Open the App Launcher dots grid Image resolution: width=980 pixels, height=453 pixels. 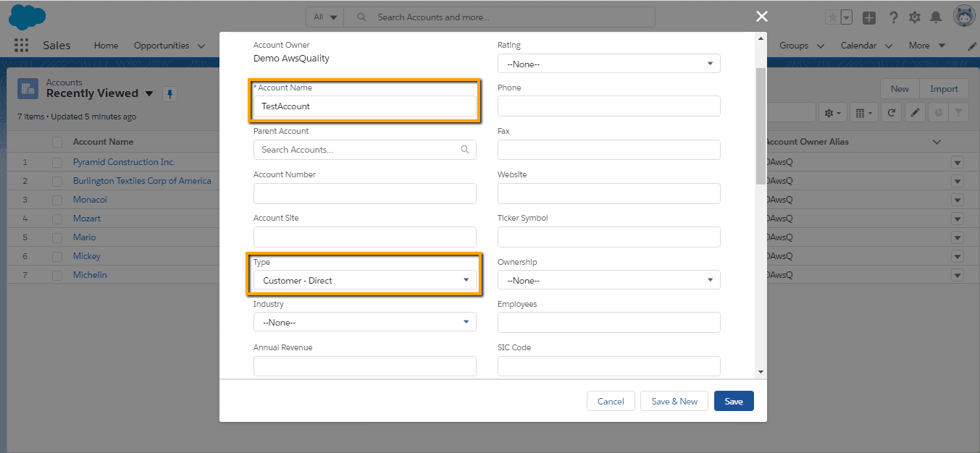tap(21, 46)
